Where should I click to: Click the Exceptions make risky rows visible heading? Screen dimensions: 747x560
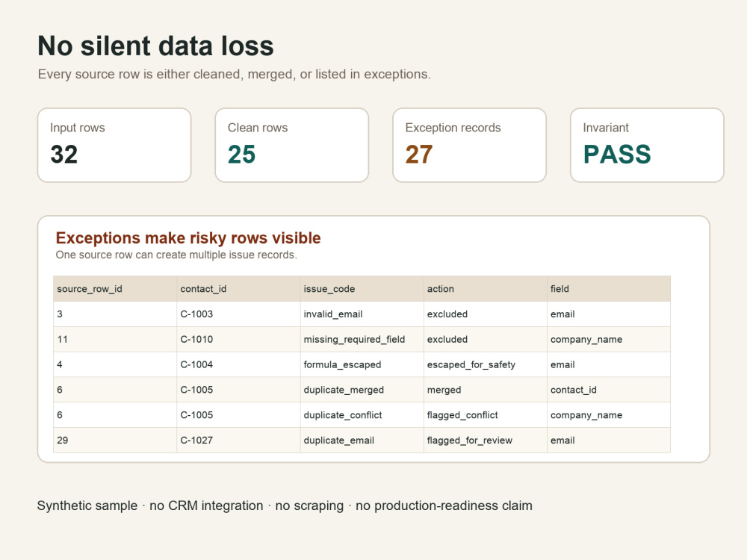point(188,238)
